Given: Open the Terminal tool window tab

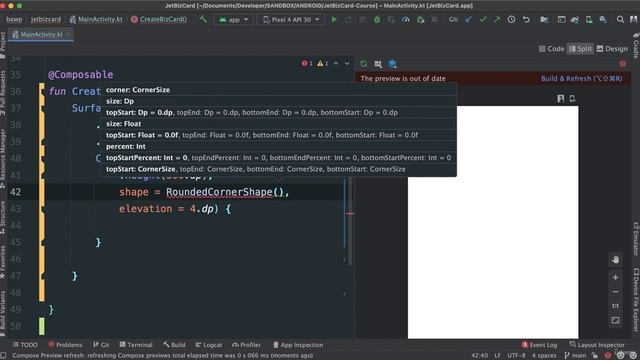Looking at the screenshot, I should [136, 345].
